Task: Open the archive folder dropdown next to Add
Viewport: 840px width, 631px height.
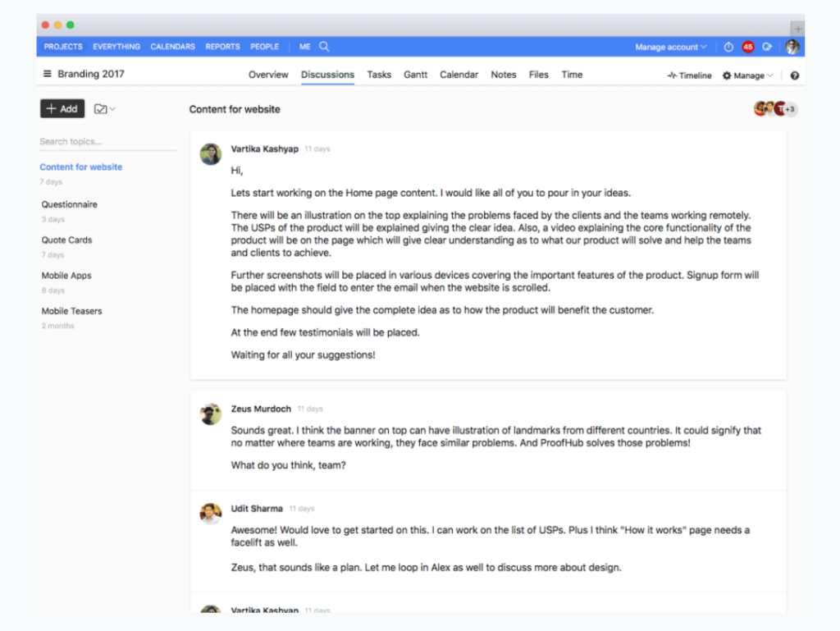Action: [x=104, y=109]
